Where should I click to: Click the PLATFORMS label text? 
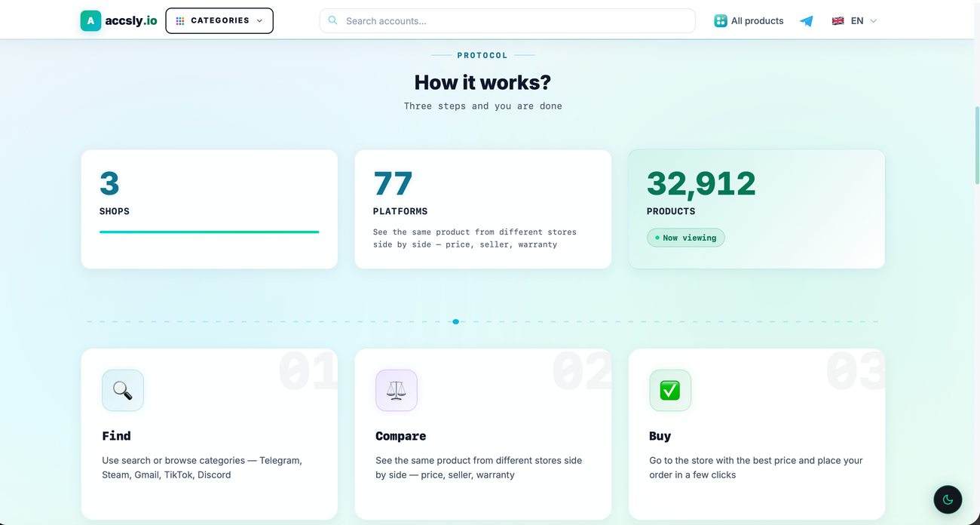pyautogui.click(x=400, y=211)
